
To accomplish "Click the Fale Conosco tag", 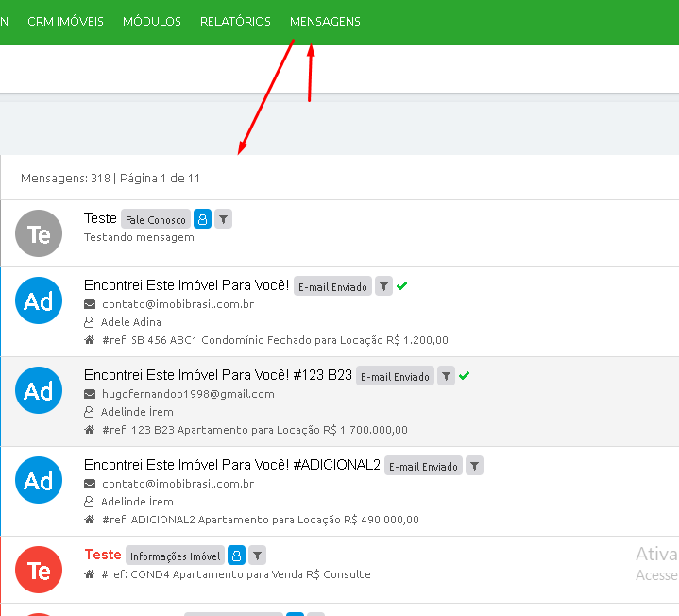I will (x=156, y=219).
